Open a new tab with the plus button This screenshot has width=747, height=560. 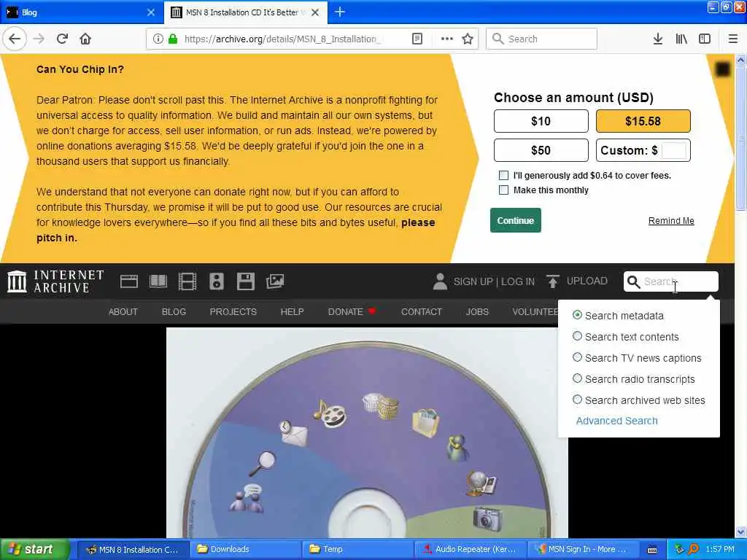point(340,12)
